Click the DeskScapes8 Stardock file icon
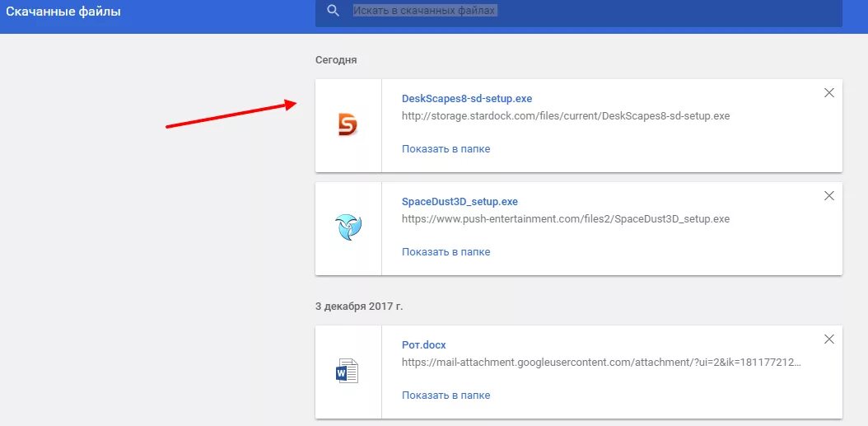This screenshot has width=868, height=426. [348, 124]
